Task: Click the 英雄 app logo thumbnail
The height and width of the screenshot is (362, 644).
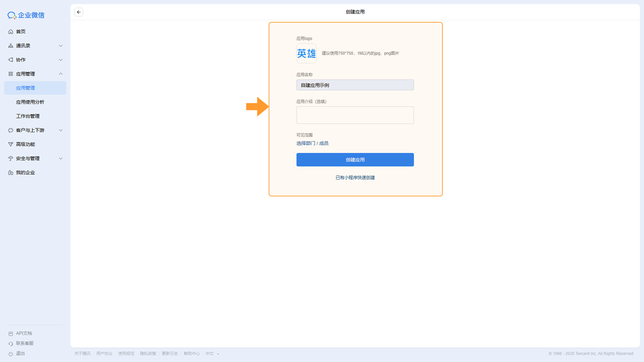Action: click(307, 53)
